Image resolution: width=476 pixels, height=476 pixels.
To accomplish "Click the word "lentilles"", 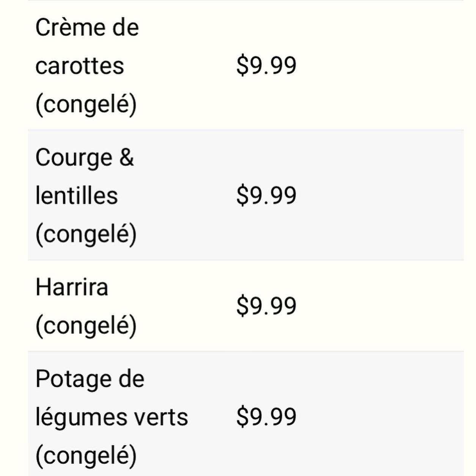I will pos(77,196).
